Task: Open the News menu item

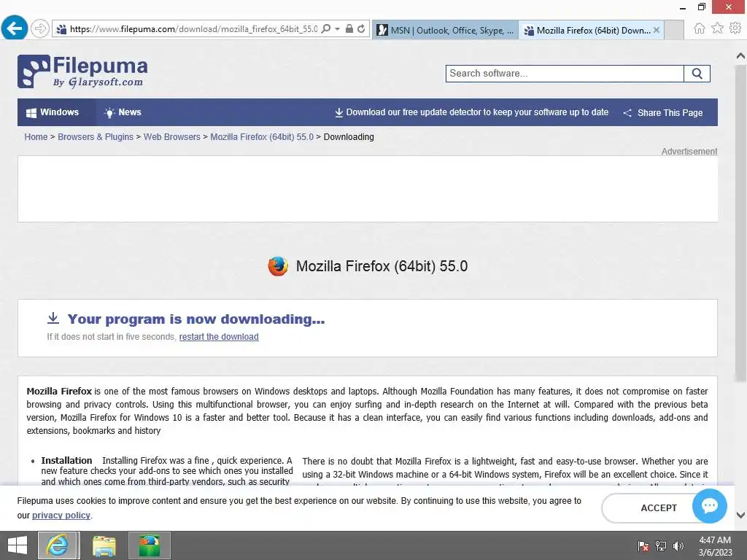Action: point(123,112)
